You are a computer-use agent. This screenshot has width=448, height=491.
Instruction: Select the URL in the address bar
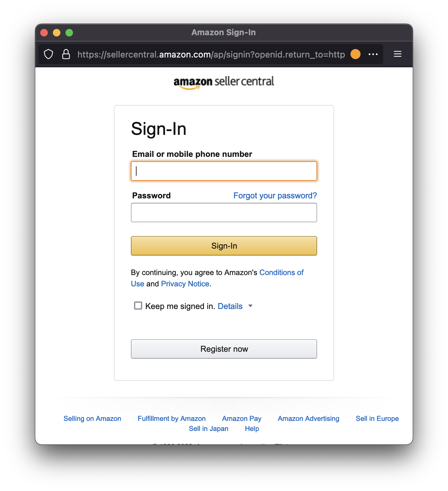pyautogui.click(x=211, y=54)
